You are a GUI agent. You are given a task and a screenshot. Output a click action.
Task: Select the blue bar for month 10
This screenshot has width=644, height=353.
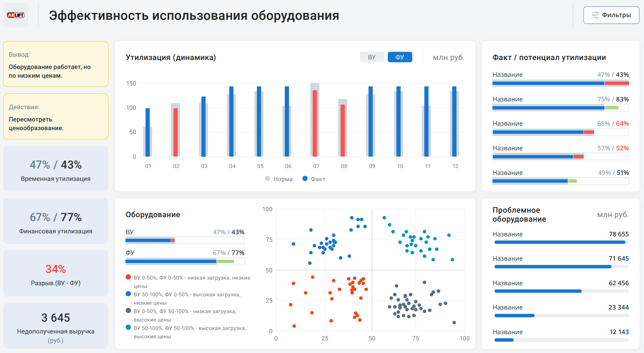click(x=399, y=121)
